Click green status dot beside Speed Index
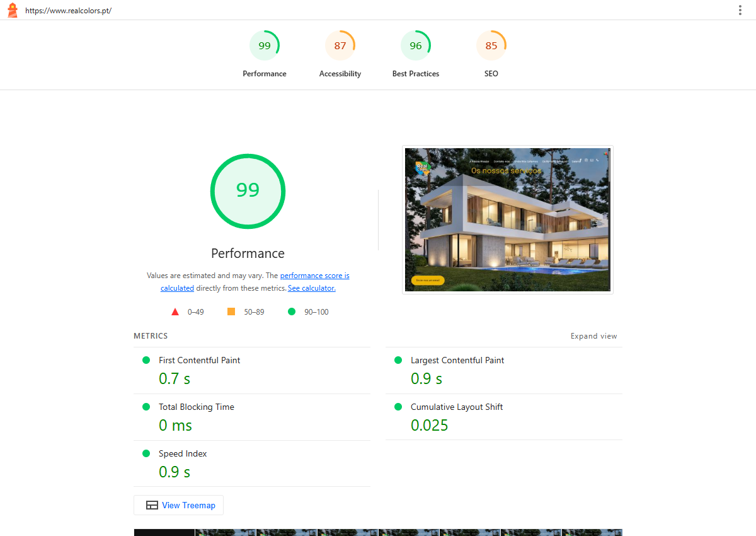The image size is (756, 536). coord(146,453)
